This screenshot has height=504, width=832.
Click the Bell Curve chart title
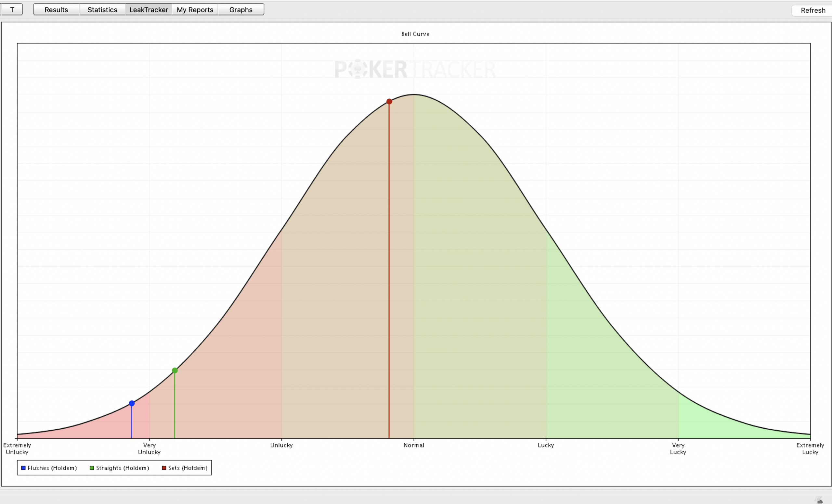[415, 34]
